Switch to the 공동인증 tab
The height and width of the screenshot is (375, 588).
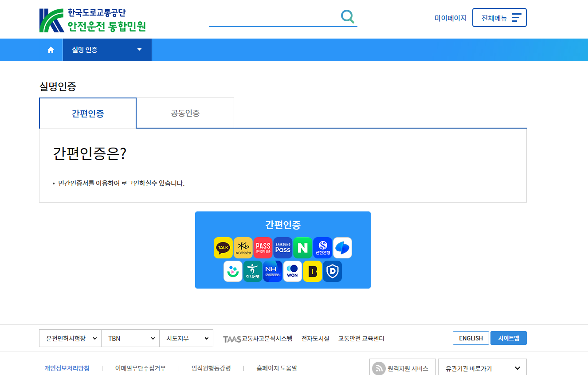click(185, 113)
